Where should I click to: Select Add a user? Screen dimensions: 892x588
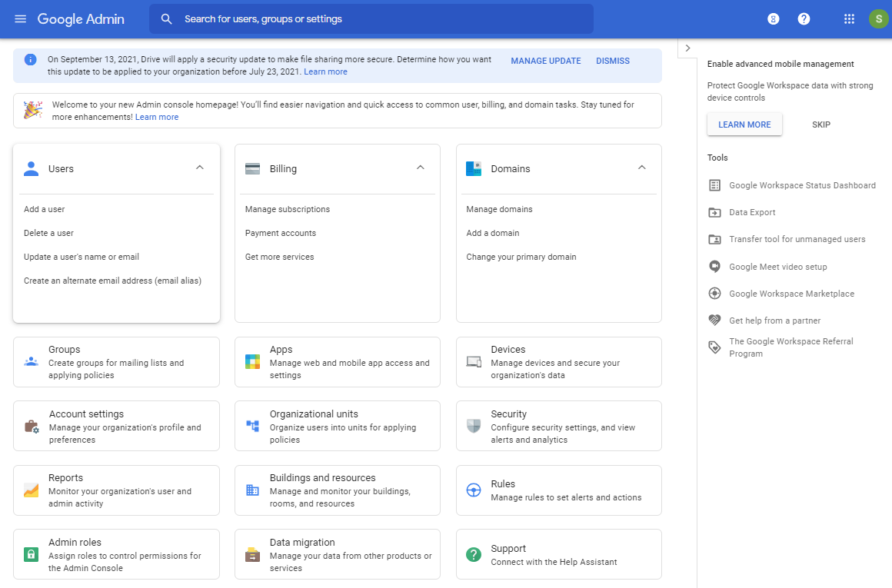(45, 209)
